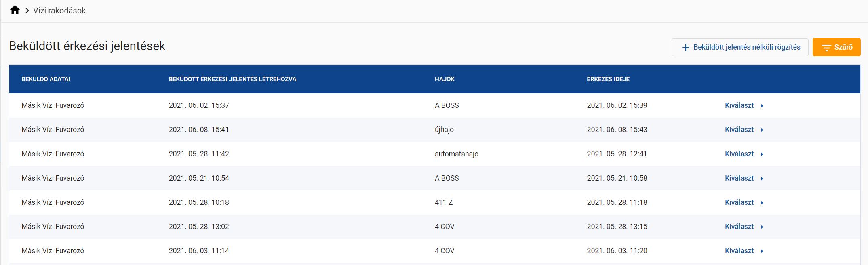Click the Hajók column header
Viewport: 868px width, 265px height.
[x=445, y=79]
